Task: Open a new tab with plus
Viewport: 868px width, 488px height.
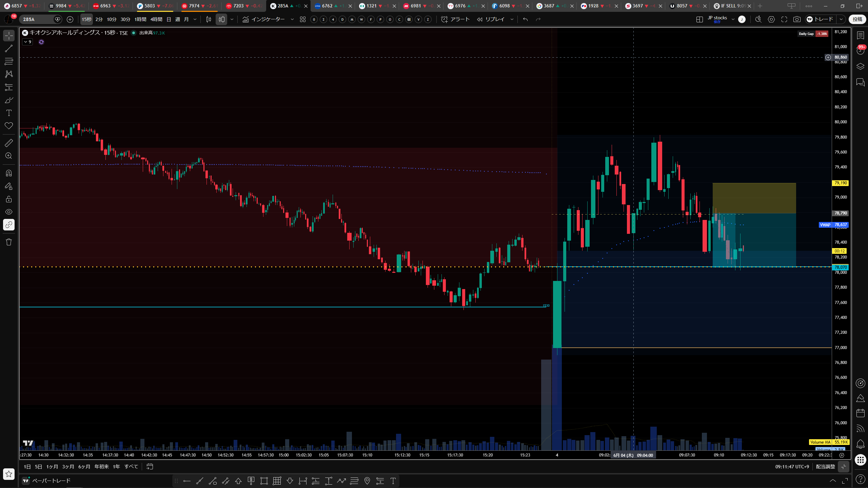Action: tap(760, 6)
